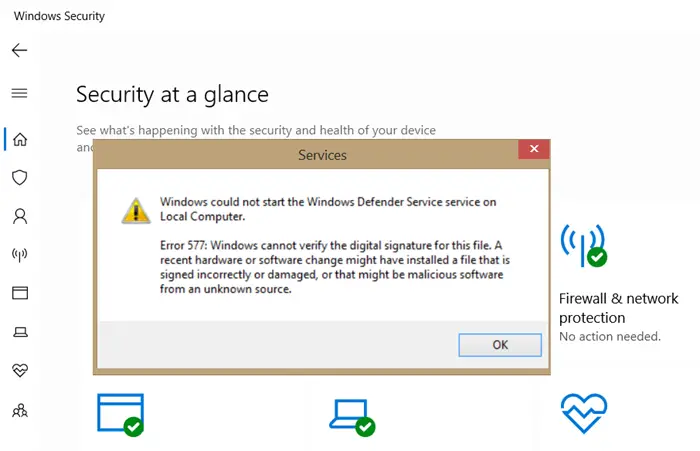Open App & browser control sidebar icon

click(20, 293)
